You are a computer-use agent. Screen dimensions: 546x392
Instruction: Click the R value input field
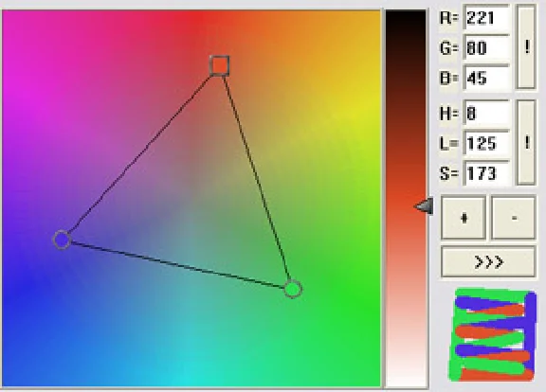click(x=487, y=17)
